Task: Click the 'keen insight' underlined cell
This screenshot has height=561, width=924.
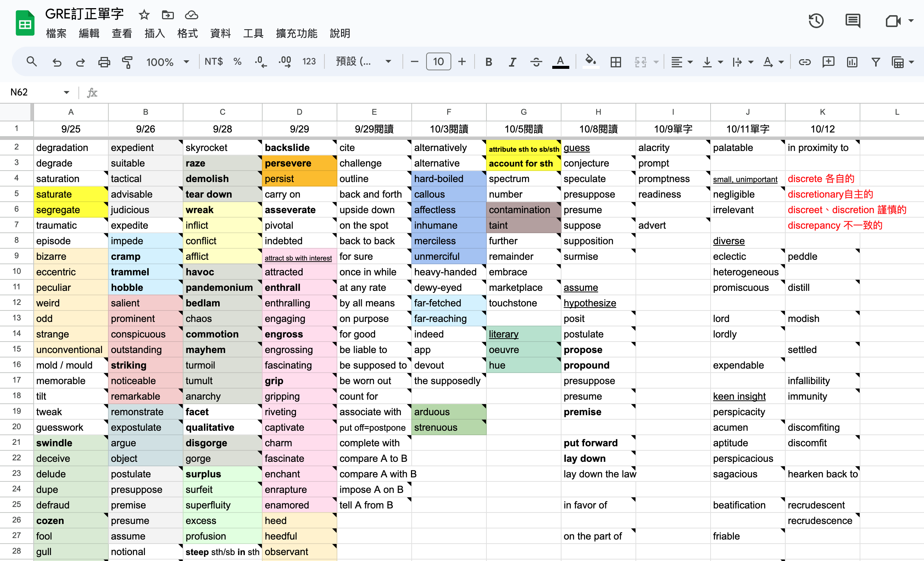Action: point(748,396)
